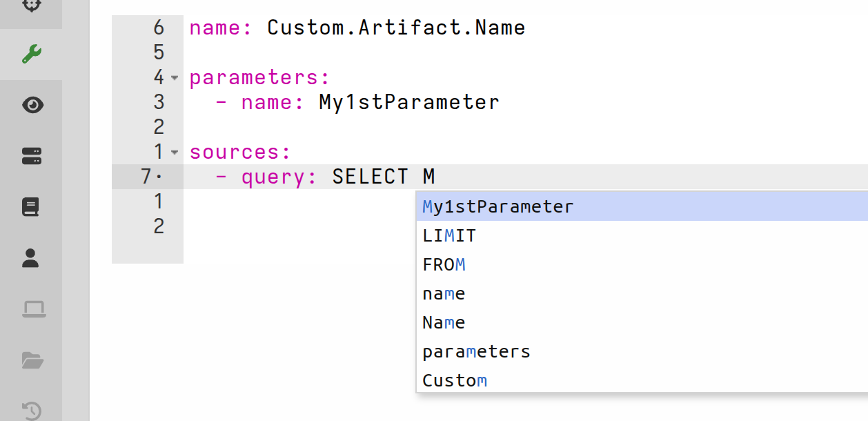Pick Custom from the autocomplete dropdown

(x=455, y=380)
